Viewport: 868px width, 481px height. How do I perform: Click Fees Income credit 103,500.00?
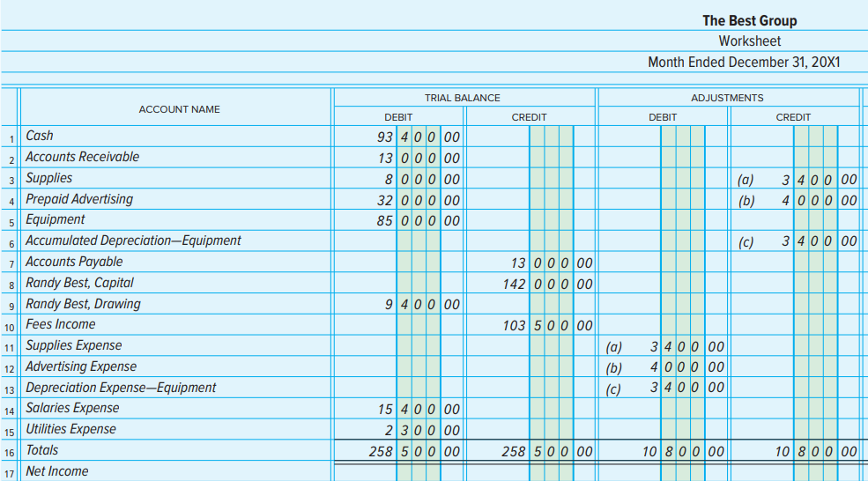coord(548,325)
